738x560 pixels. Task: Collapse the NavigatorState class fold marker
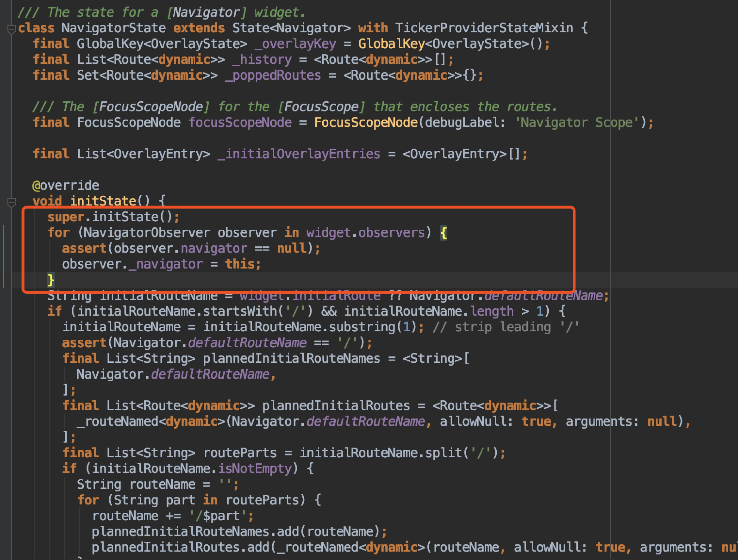point(11,29)
